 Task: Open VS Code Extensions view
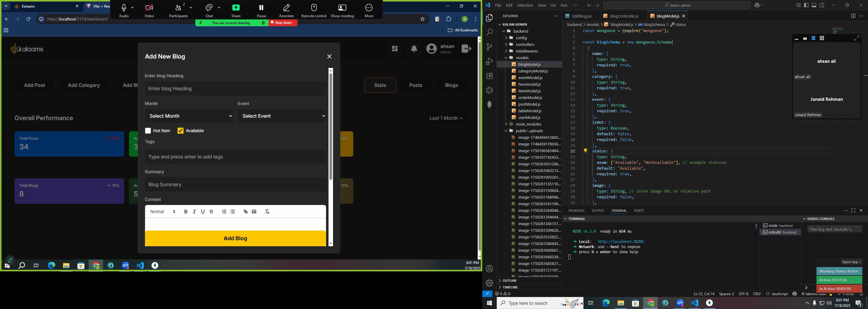point(489,76)
